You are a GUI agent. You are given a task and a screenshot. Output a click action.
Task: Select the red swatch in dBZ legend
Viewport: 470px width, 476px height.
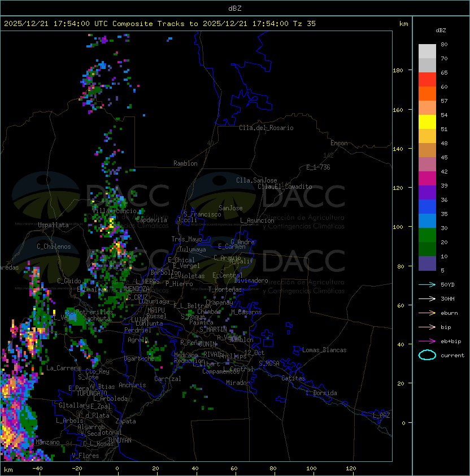point(427,80)
